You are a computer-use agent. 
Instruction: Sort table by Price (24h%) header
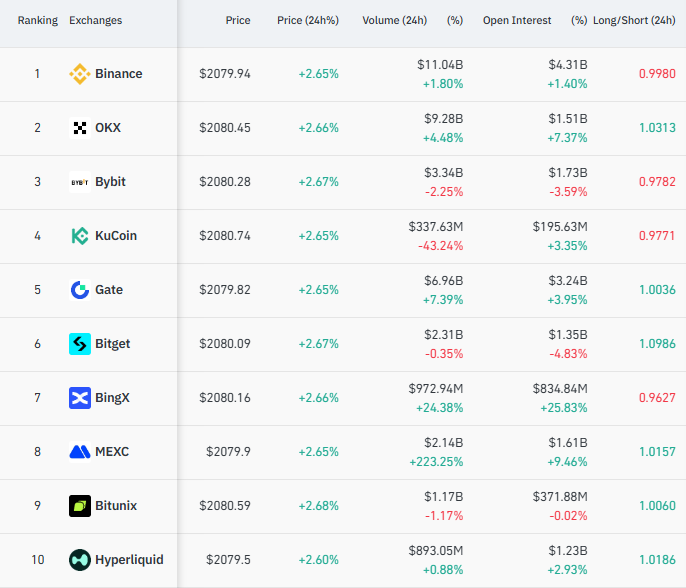tap(307, 20)
